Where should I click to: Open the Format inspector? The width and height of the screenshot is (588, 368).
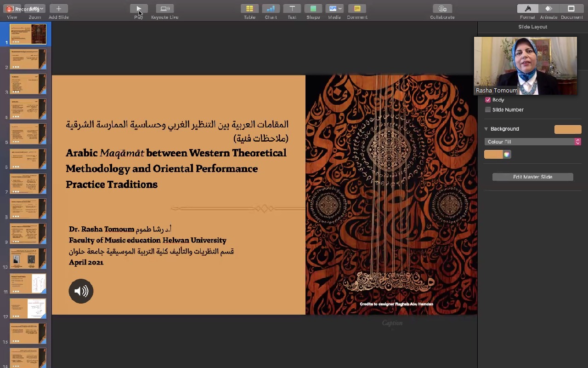pos(528,9)
